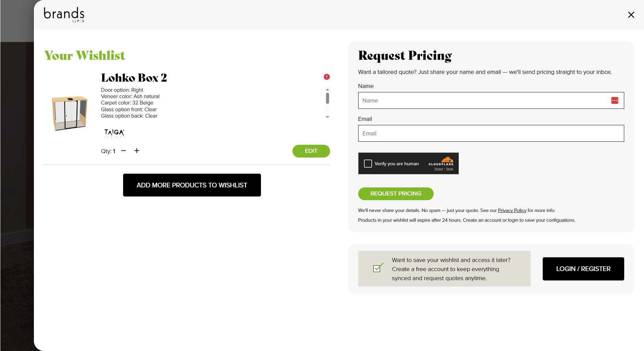Click the password manager icon in Name field
This screenshot has width=644, height=351.
pos(614,100)
